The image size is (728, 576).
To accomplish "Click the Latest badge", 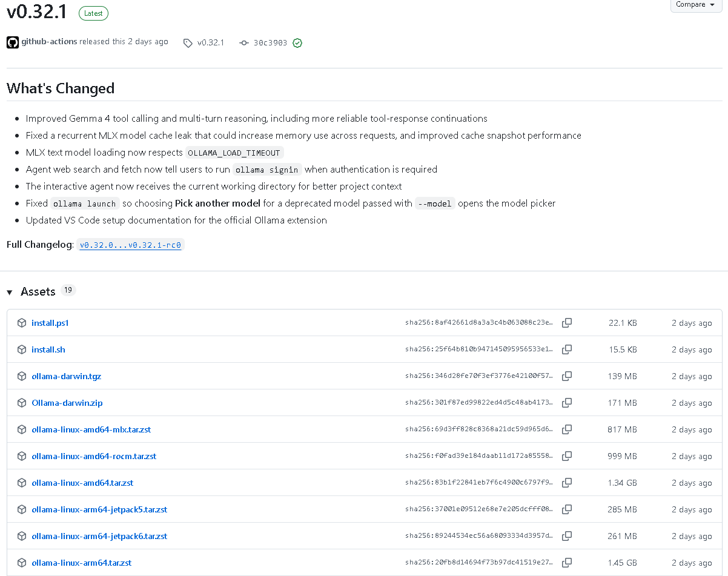I will click(x=93, y=13).
